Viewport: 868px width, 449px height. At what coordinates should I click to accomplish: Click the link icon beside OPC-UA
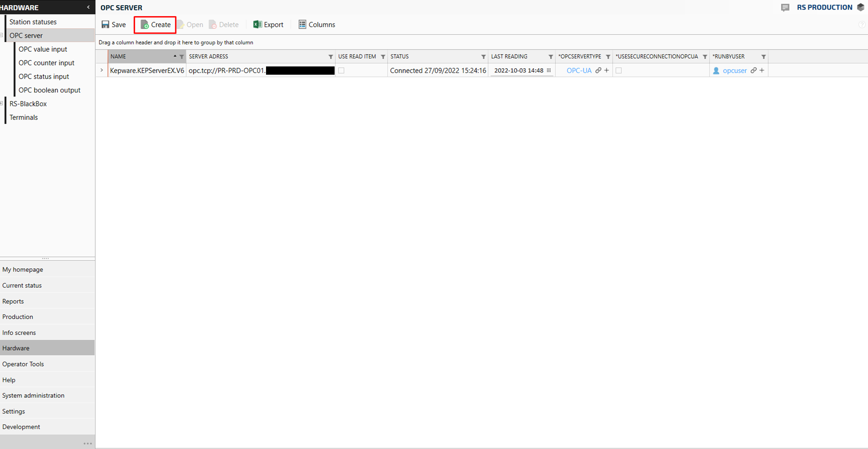click(x=598, y=70)
